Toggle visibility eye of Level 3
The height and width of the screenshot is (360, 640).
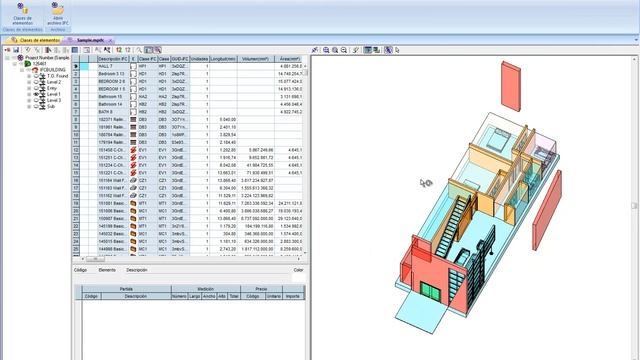pyautogui.click(x=36, y=100)
